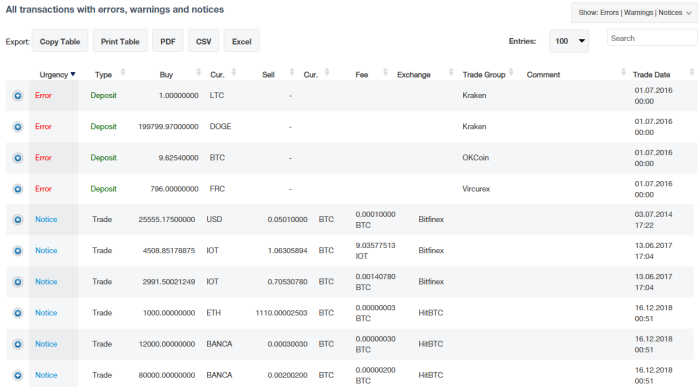Screen dimensions: 700x387
Task: Export the table as CSV
Action: pos(204,41)
